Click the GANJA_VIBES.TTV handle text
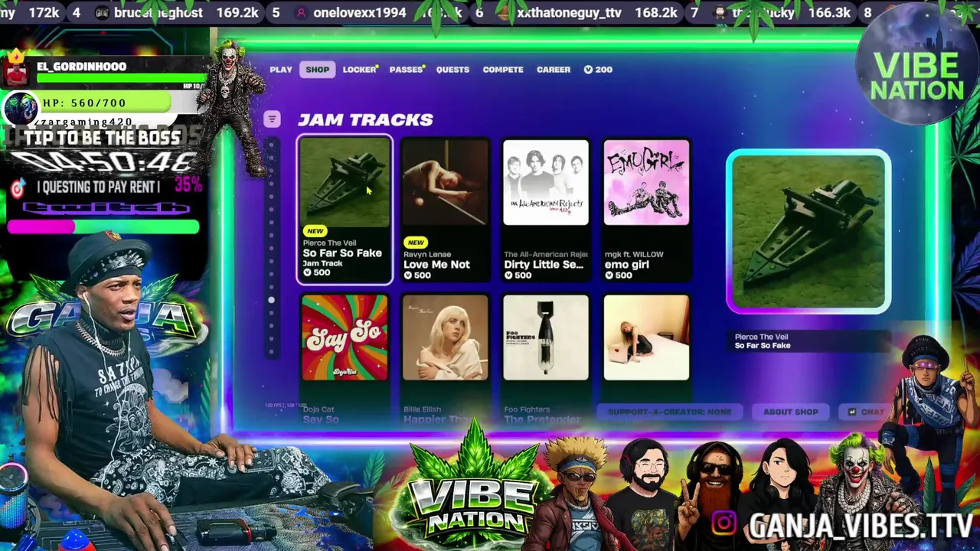This screenshot has width=980, height=551. (x=861, y=527)
